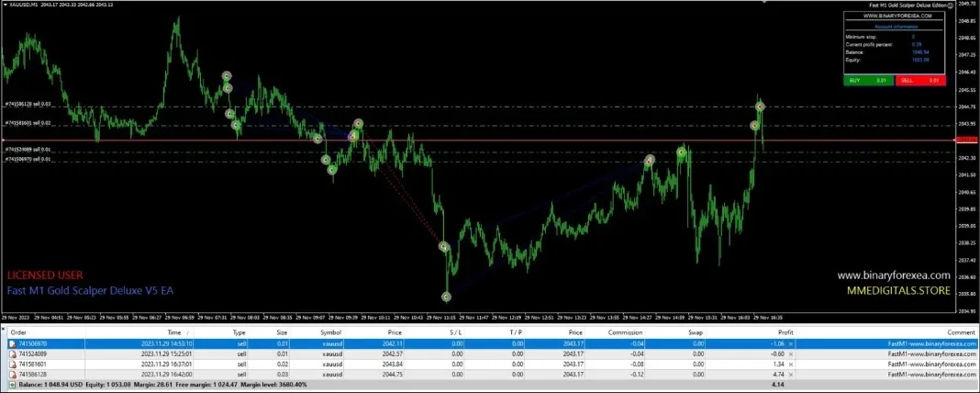Click open price 2043.84 cell
The image size is (980, 393).
(394, 364)
